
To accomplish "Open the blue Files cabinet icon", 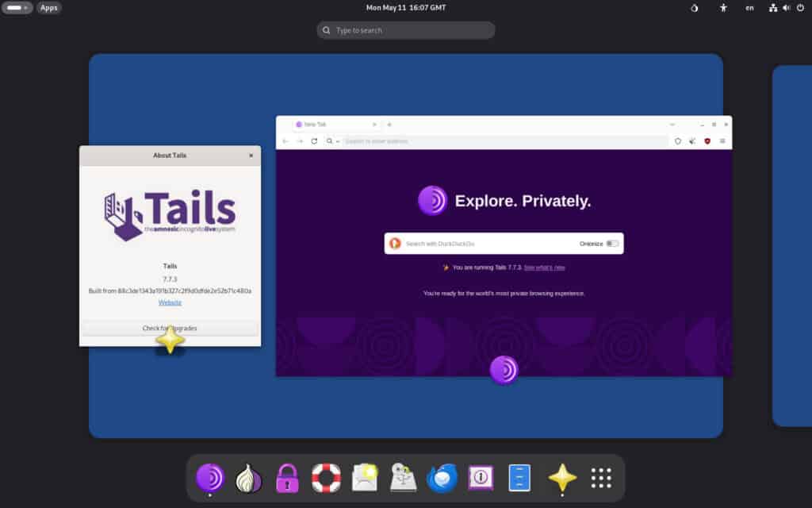I will click(x=519, y=477).
